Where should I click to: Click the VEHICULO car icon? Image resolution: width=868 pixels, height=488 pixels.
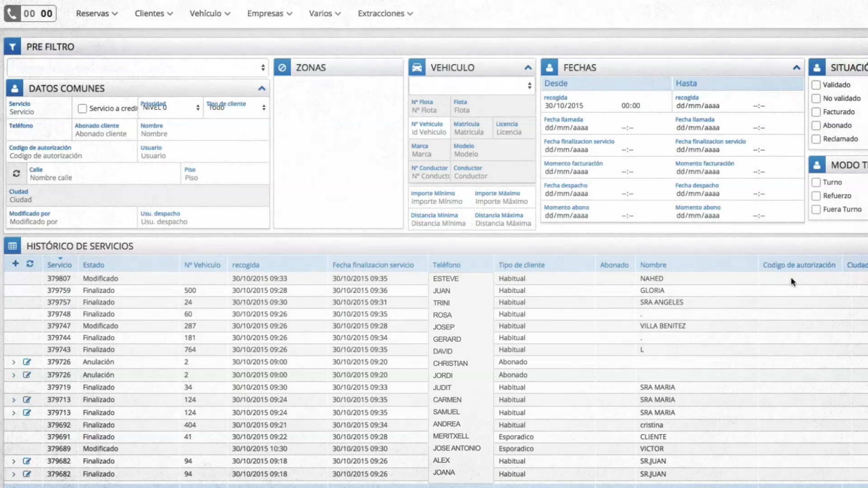(417, 68)
